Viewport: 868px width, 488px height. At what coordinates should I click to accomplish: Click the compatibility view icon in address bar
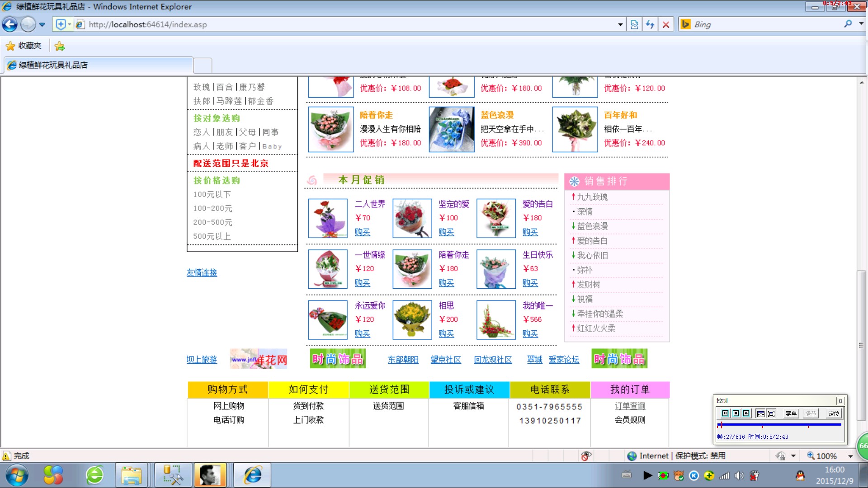coord(634,24)
